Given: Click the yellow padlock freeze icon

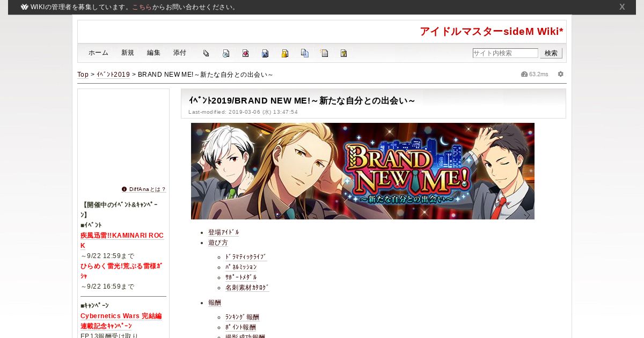Looking at the screenshot, I should tap(285, 53).
